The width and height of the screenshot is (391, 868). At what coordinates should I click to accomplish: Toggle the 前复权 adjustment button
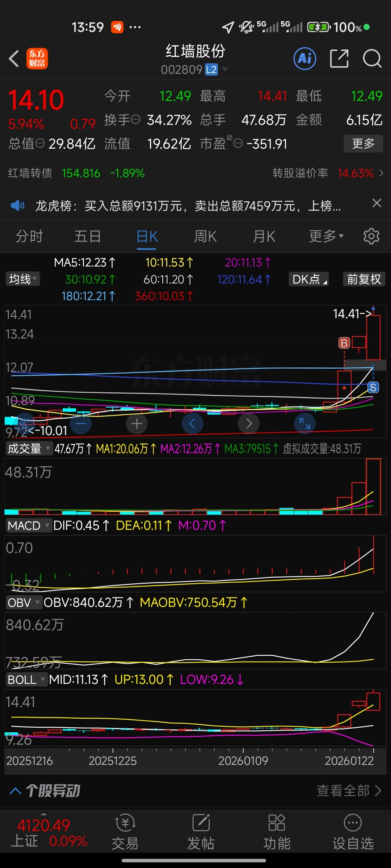(364, 279)
